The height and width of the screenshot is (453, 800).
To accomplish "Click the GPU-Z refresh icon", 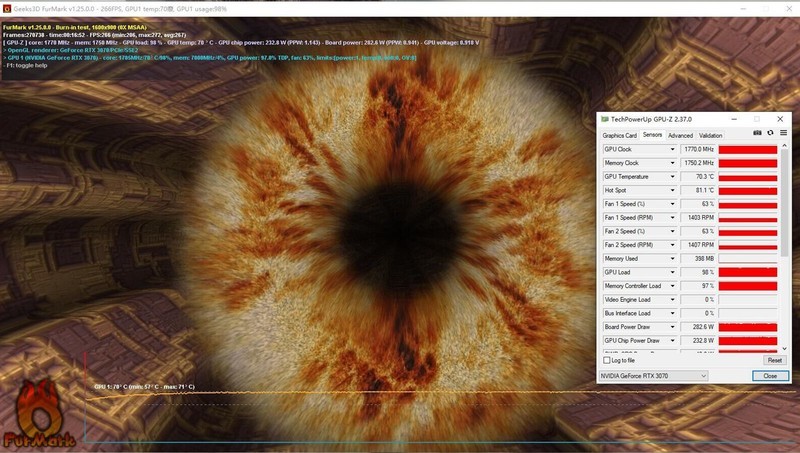I will pos(770,134).
